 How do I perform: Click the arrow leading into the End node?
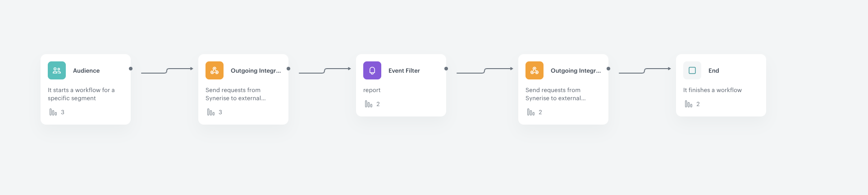click(x=644, y=70)
